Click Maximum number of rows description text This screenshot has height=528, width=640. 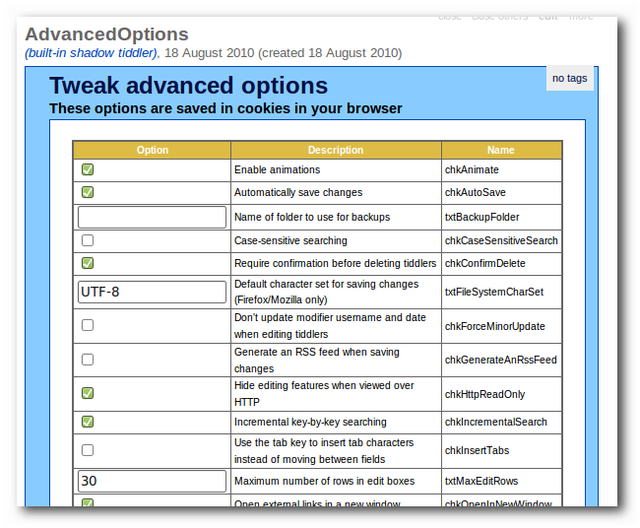point(324,481)
